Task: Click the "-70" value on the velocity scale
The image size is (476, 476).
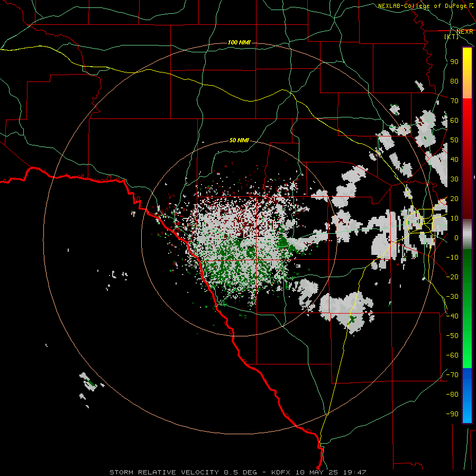Action: (x=452, y=375)
